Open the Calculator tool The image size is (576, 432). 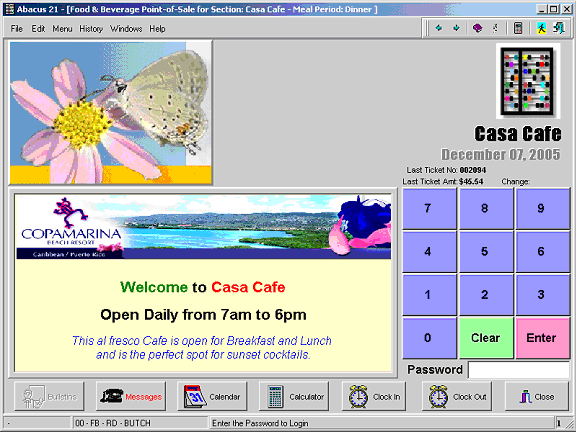click(x=294, y=396)
